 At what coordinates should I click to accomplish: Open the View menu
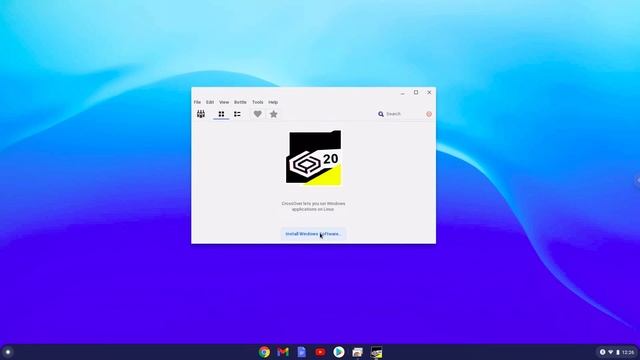pos(224,102)
